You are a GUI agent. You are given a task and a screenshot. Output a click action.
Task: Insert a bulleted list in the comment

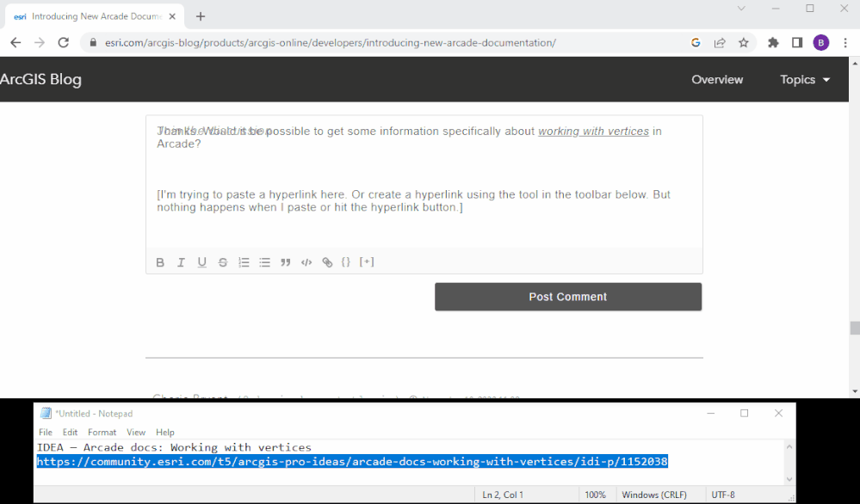(264, 262)
